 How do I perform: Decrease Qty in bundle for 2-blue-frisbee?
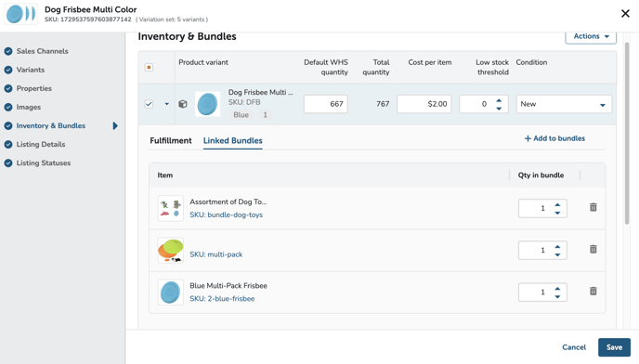557,297
